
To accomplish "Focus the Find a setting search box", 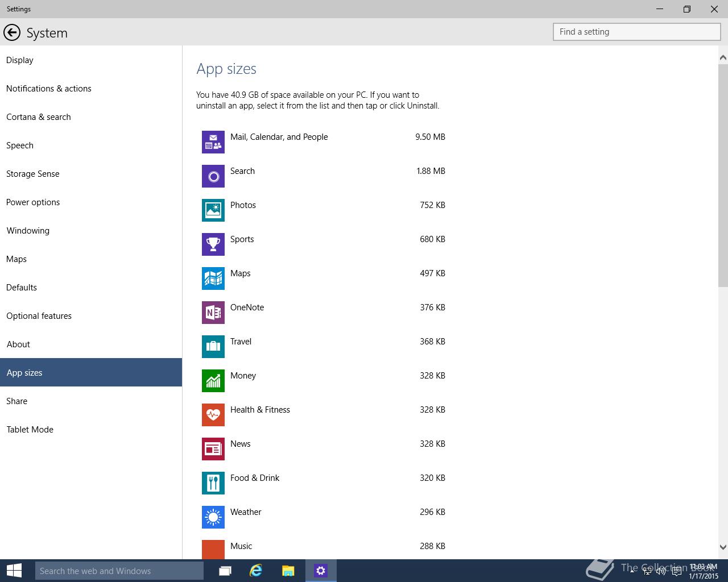I will [x=637, y=32].
